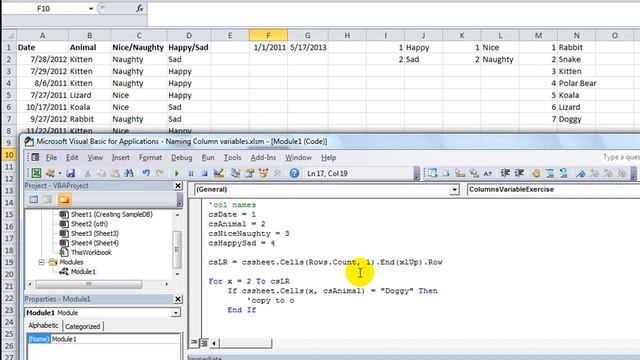Toggle Breakpoint with the hand icon
The width and height of the screenshot is (640, 360).
point(536,173)
